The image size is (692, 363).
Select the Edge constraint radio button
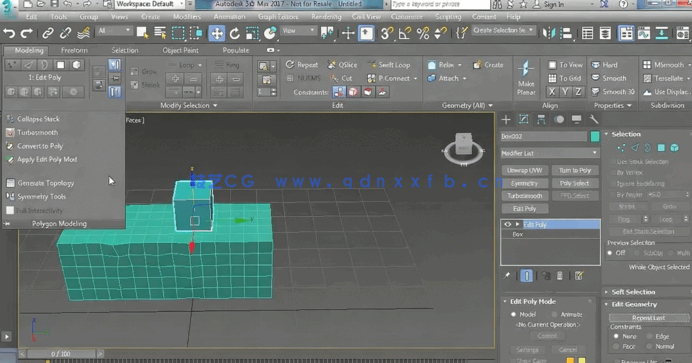click(x=650, y=336)
